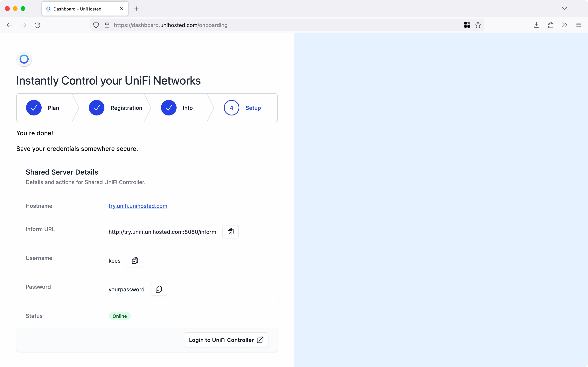Copy the password value

[x=159, y=289]
